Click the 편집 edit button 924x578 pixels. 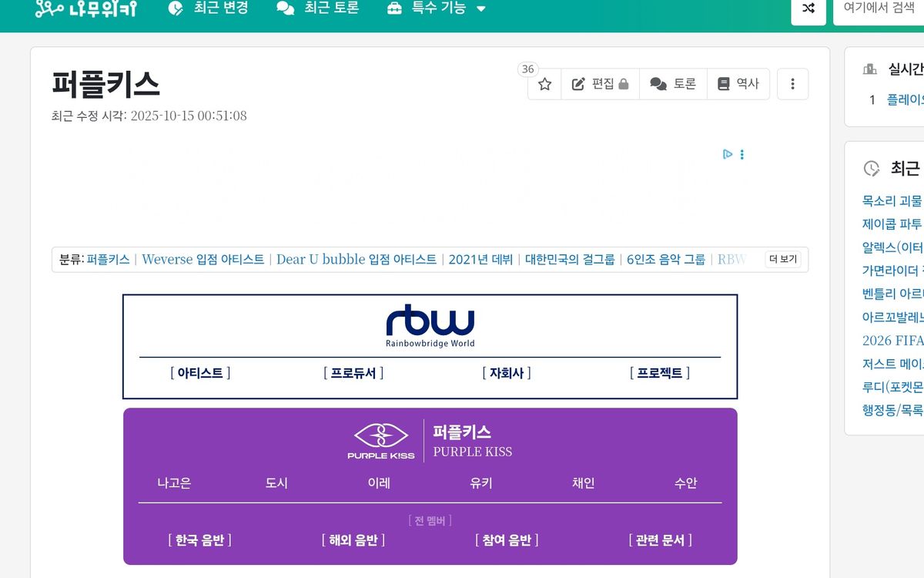coord(600,84)
